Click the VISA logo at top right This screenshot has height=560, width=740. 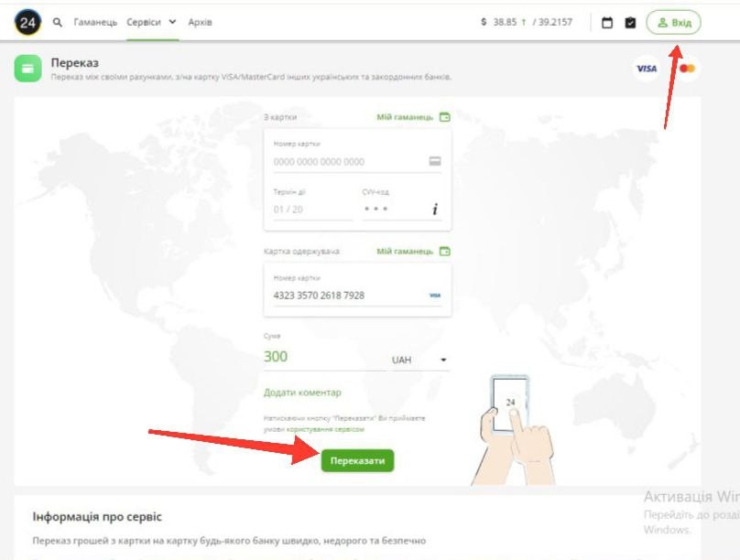[647, 69]
